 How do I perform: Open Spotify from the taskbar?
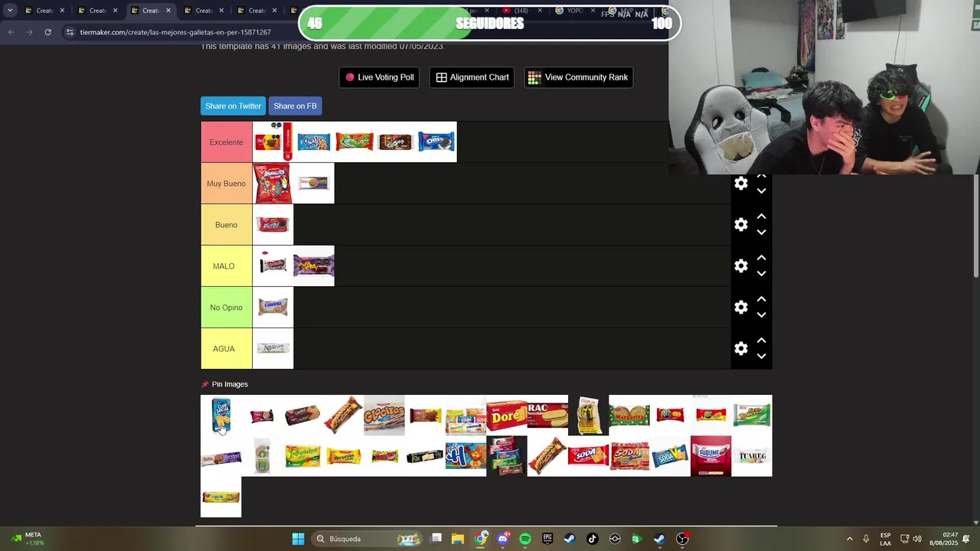tap(525, 539)
